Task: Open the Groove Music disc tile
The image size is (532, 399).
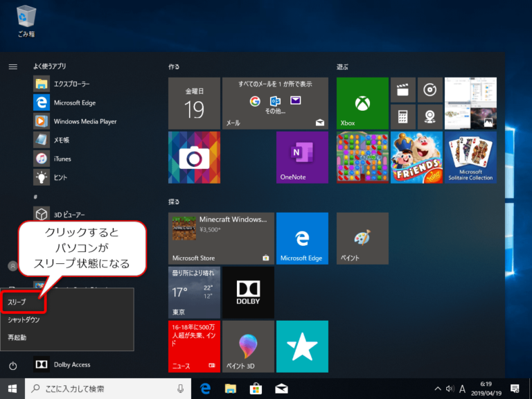Action: (430, 90)
